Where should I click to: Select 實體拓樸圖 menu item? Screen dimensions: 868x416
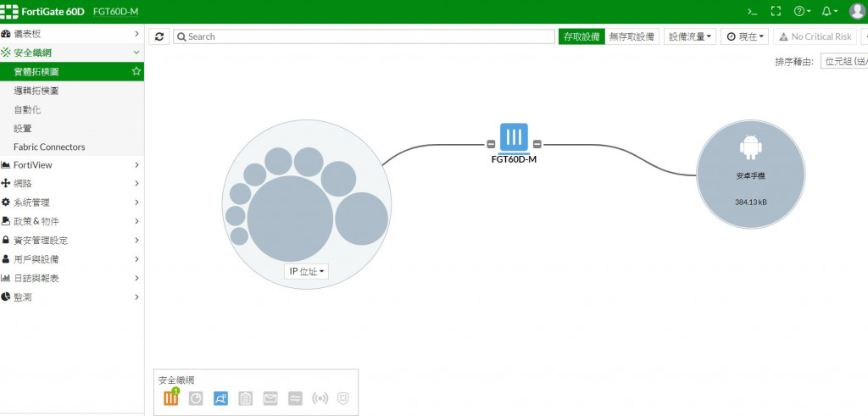[x=72, y=71]
